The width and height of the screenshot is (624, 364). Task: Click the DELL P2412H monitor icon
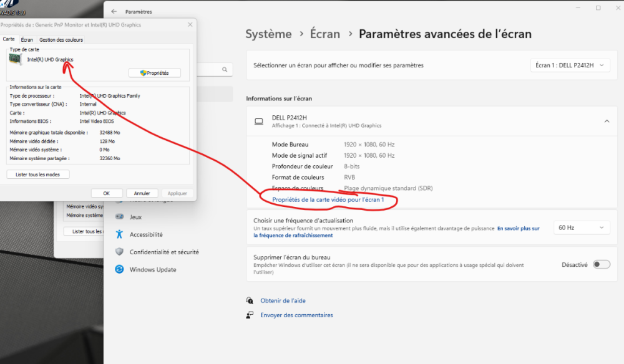259,121
